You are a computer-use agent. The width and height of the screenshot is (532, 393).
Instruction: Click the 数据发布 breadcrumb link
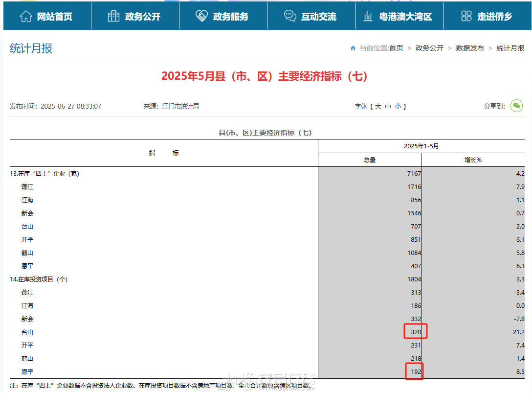coord(470,48)
